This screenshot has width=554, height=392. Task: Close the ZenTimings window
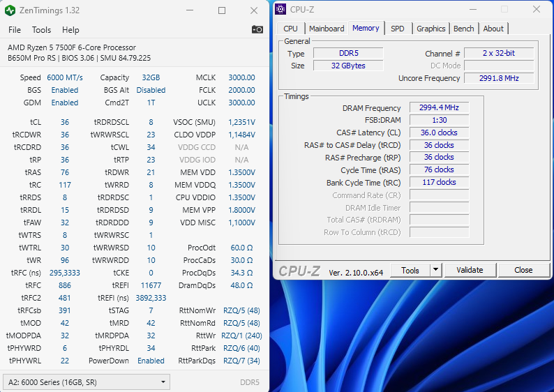[x=254, y=10]
